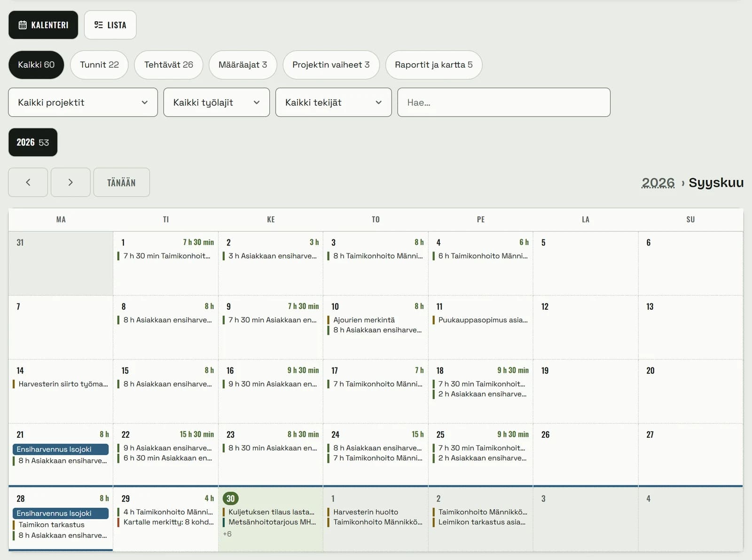Screen dimensions: 752x560
Task: Open 'Kuljetuksen tilaus lasta...' entry
Action: coord(271,512)
